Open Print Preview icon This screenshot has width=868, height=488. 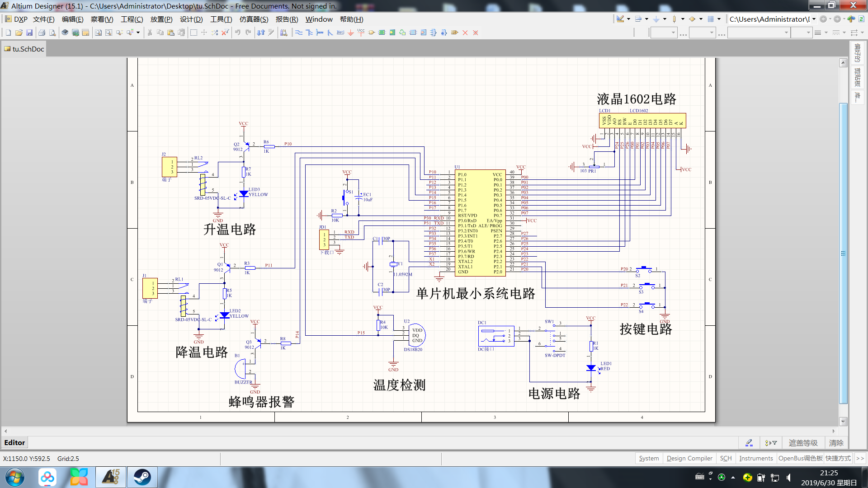tap(52, 33)
